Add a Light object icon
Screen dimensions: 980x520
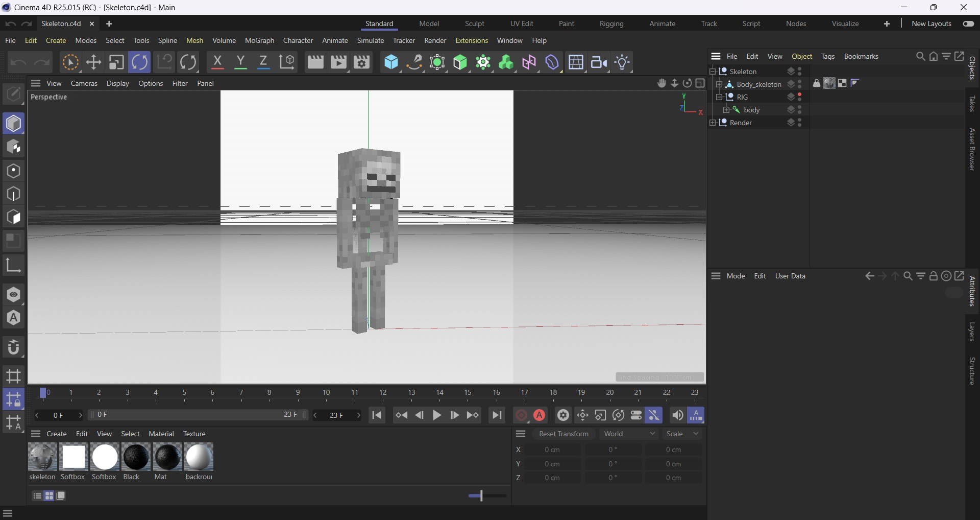point(623,62)
